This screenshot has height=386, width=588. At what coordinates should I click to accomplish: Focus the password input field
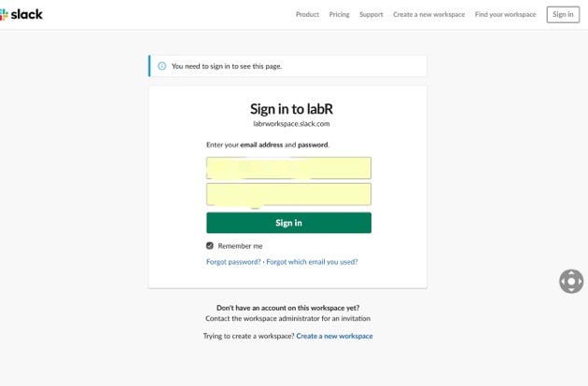[x=288, y=194]
